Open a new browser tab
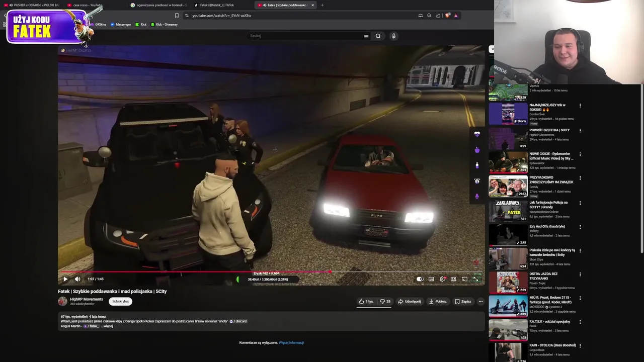The height and width of the screenshot is (362, 644). pos(322,5)
